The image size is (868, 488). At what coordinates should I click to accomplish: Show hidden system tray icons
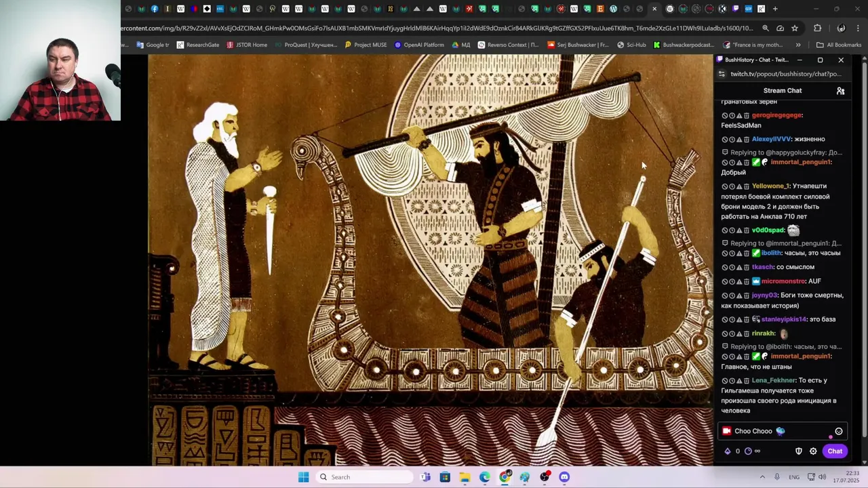762,477
